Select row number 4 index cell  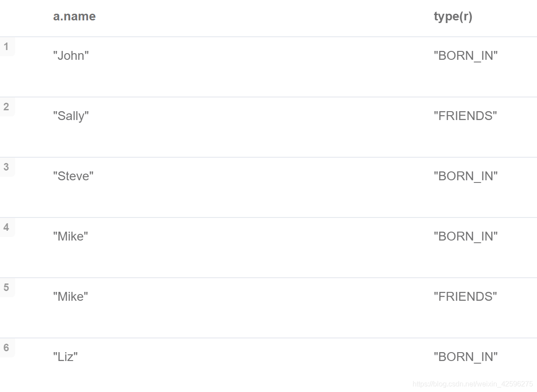coord(6,227)
